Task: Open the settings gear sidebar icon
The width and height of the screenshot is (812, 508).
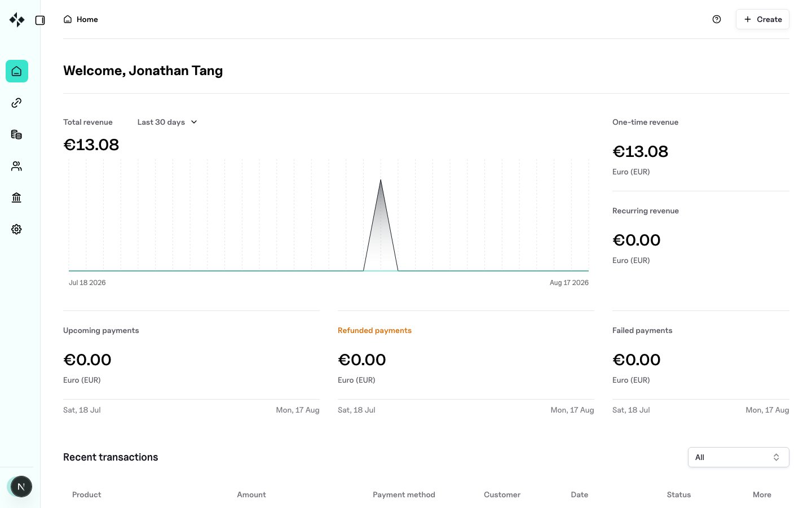Action: click(17, 229)
